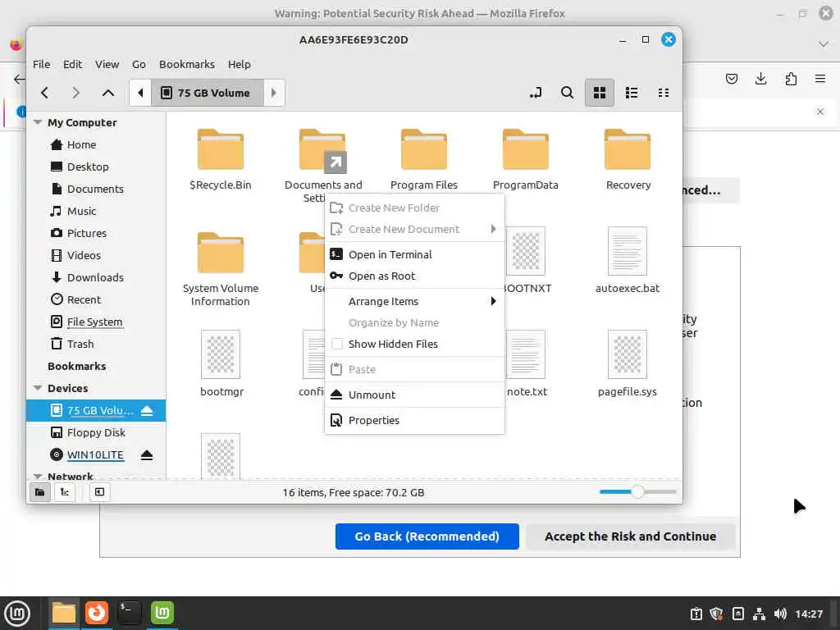Open the File menu
Image resolution: width=840 pixels, height=630 pixels.
41,64
